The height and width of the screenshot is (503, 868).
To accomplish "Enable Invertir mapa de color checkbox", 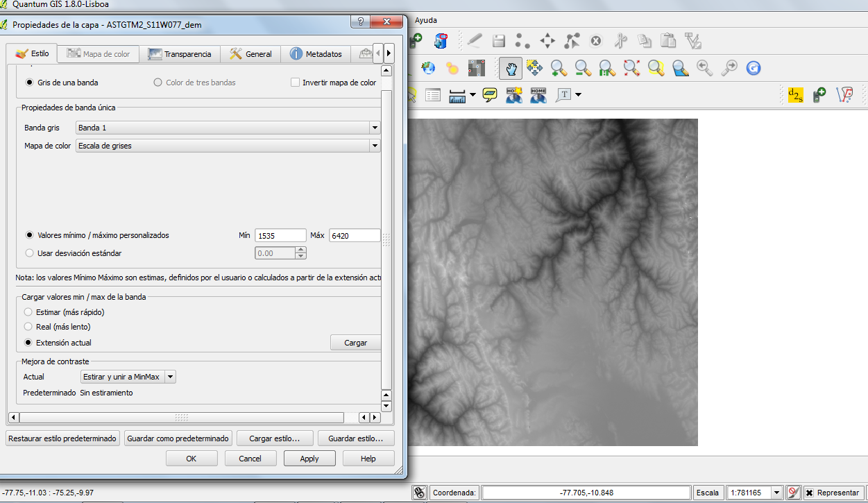I will tap(296, 83).
